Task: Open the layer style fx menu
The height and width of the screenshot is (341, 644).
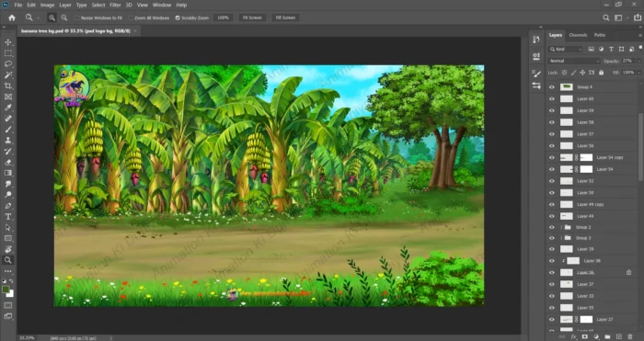Action: point(574,337)
